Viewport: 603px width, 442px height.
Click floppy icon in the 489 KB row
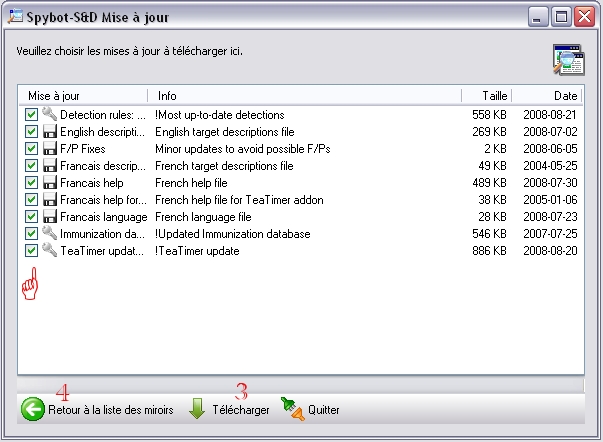pyautogui.click(x=50, y=182)
